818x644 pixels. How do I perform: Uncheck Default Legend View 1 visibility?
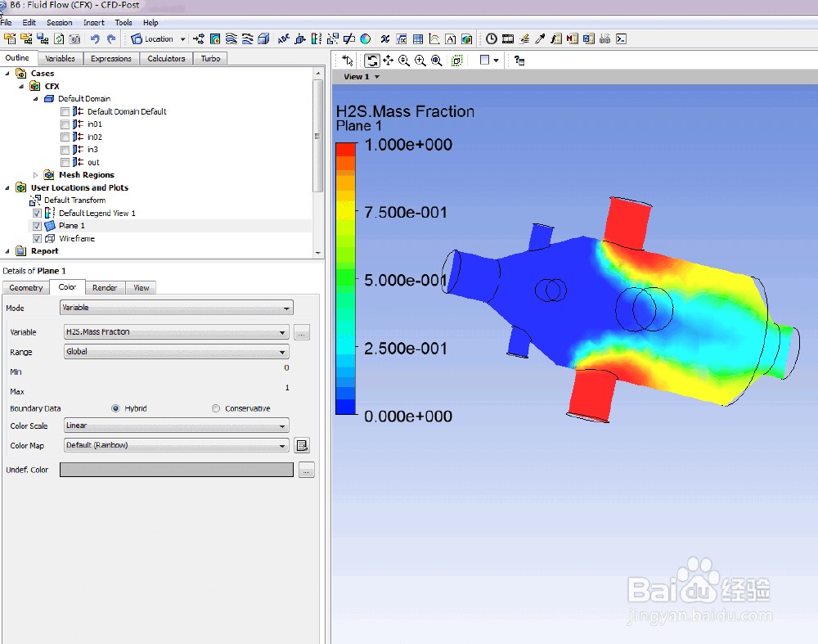pyautogui.click(x=37, y=214)
